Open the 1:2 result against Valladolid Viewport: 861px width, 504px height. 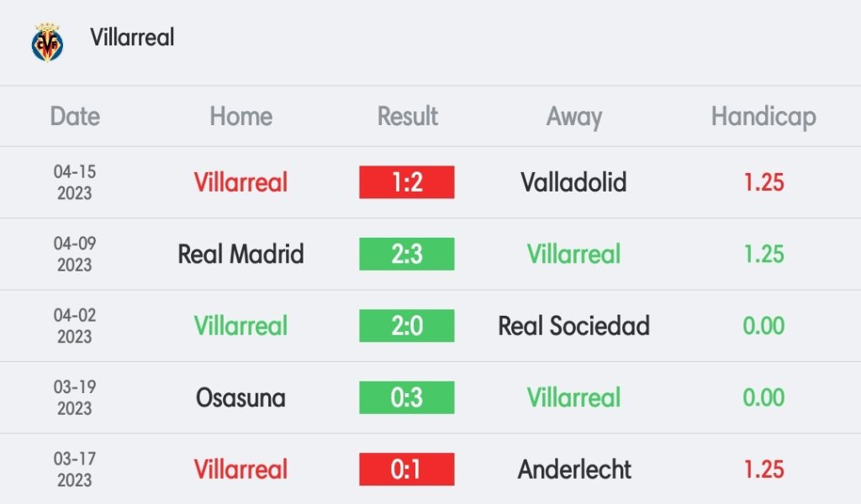point(407,182)
